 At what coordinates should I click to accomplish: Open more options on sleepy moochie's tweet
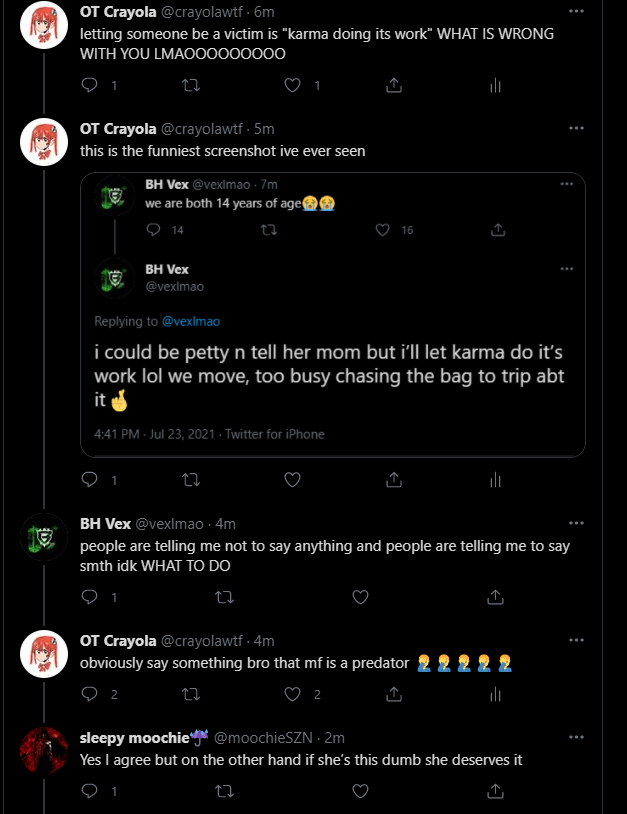tap(576, 737)
